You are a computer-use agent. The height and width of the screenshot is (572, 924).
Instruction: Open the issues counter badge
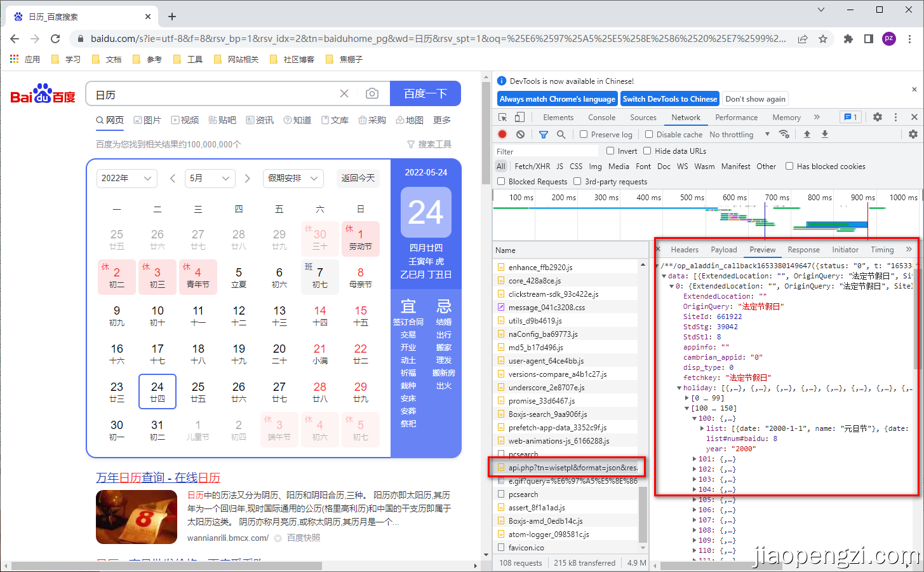coord(850,117)
